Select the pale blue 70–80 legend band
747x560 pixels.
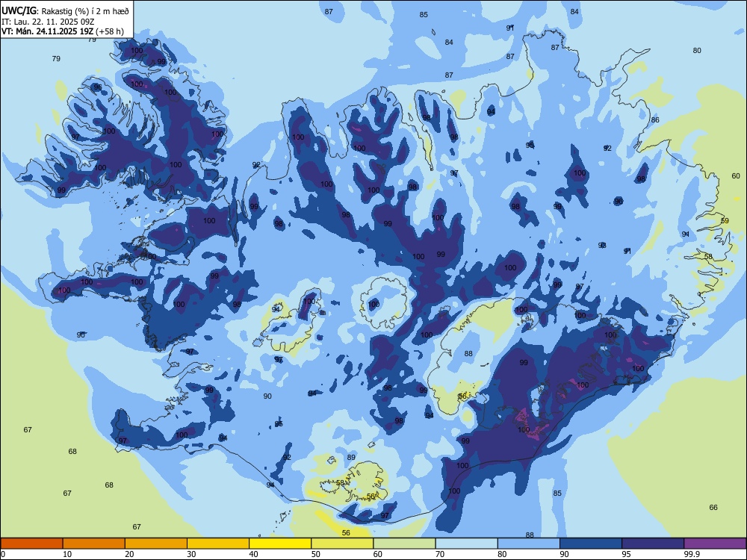[466, 544]
